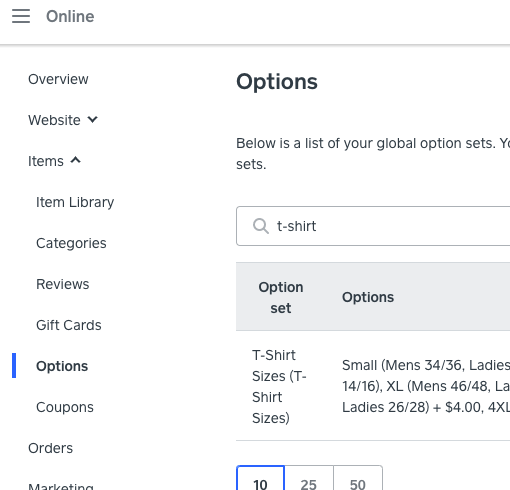This screenshot has width=510, height=490.
Task: Go to Orders section
Action: pos(50,448)
